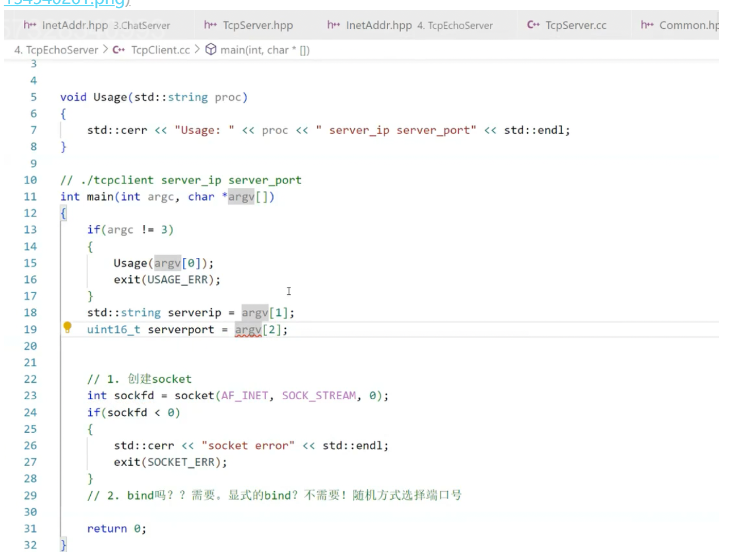The height and width of the screenshot is (552, 756).
Task: Click the chevron after 4. TcpEchoServer in breadcrumb
Action: click(x=106, y=50)
